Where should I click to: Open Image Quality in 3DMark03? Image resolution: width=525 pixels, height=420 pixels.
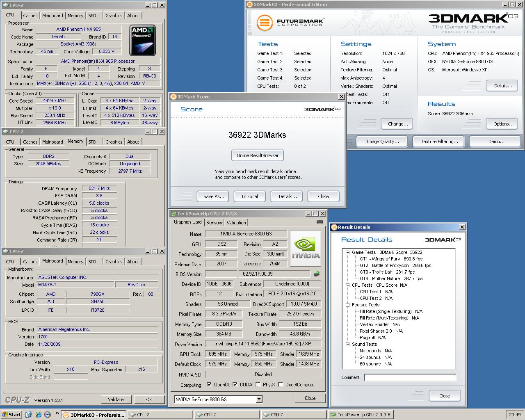pos(382,142)
